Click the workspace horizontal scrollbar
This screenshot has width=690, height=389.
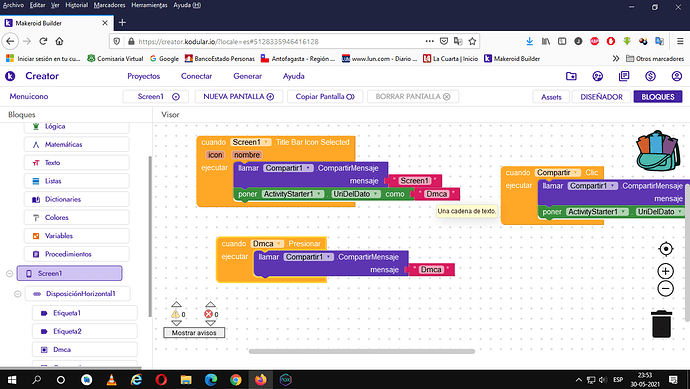tap(362, 351)
